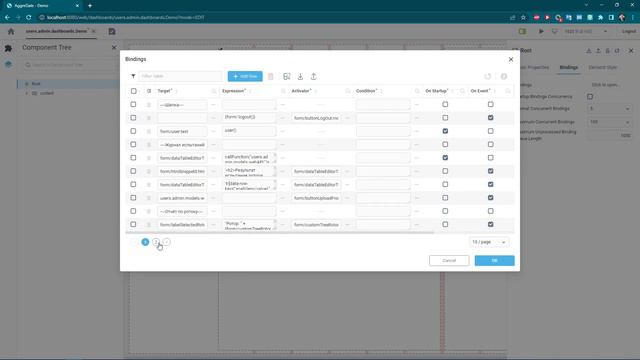Viewport: 640px width, 360px height.
Task: Click the Add Row button
Action: (x=245, y=76)
